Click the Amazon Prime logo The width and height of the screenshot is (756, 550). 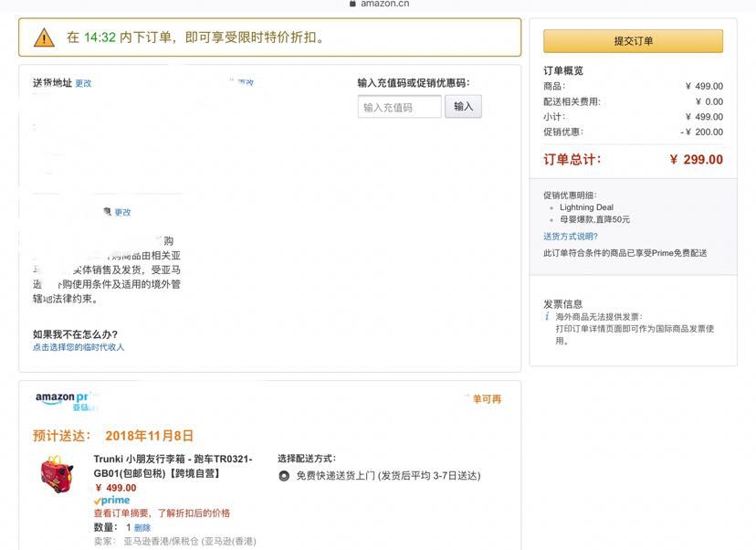click(66, 399)
